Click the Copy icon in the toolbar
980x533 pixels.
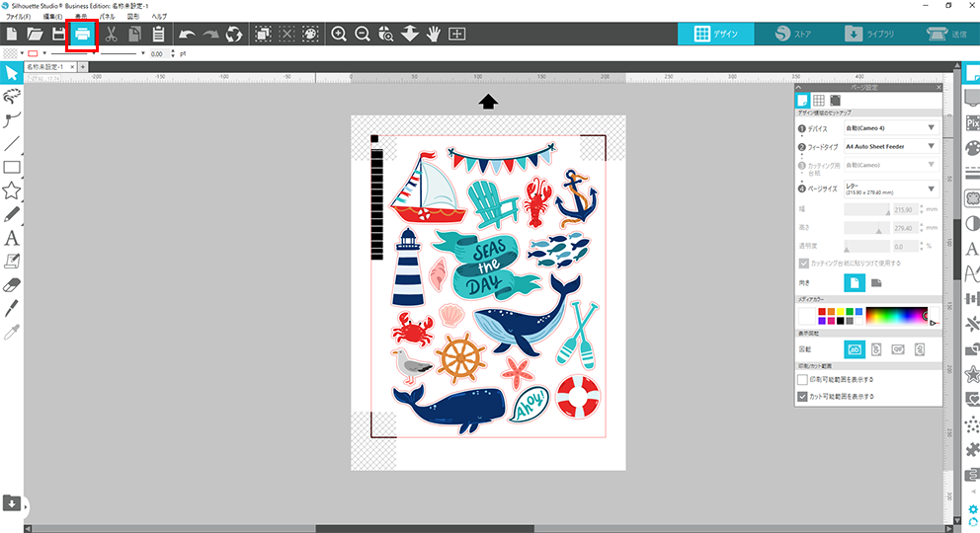134,34
